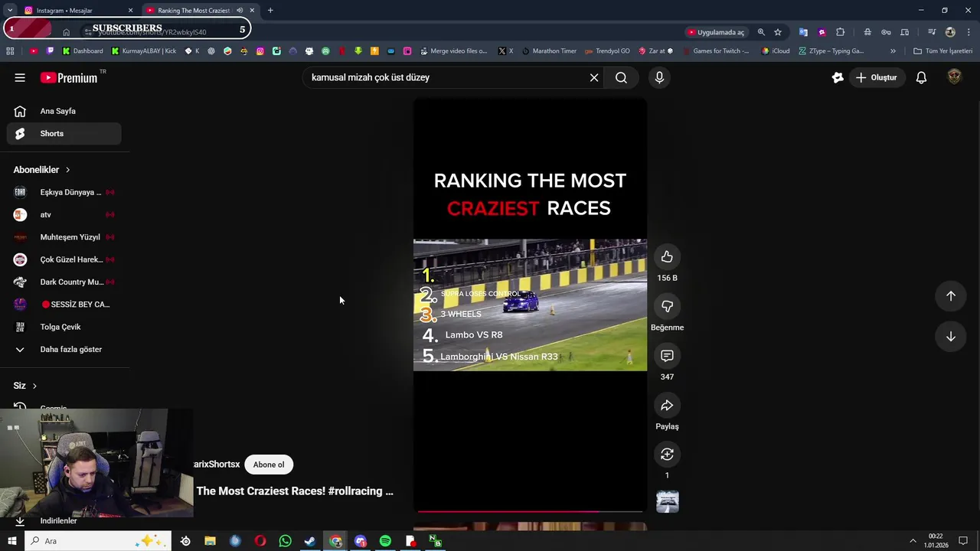Click the Uygulamada aç button in the address bar

[x=716, y=32]
